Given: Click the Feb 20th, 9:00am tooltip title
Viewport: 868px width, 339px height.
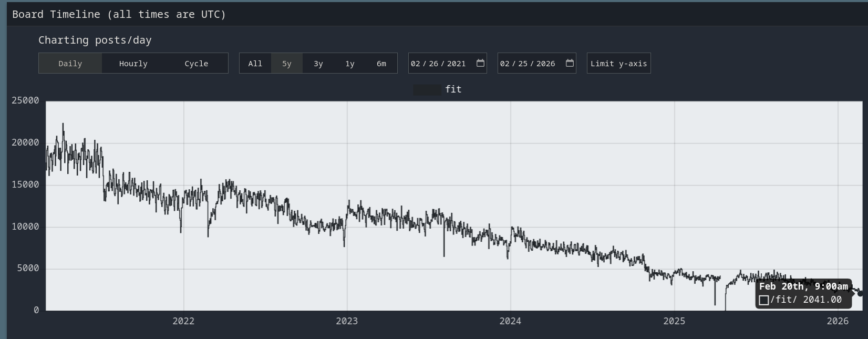Looking at the screenshot, I should [803, 286].
